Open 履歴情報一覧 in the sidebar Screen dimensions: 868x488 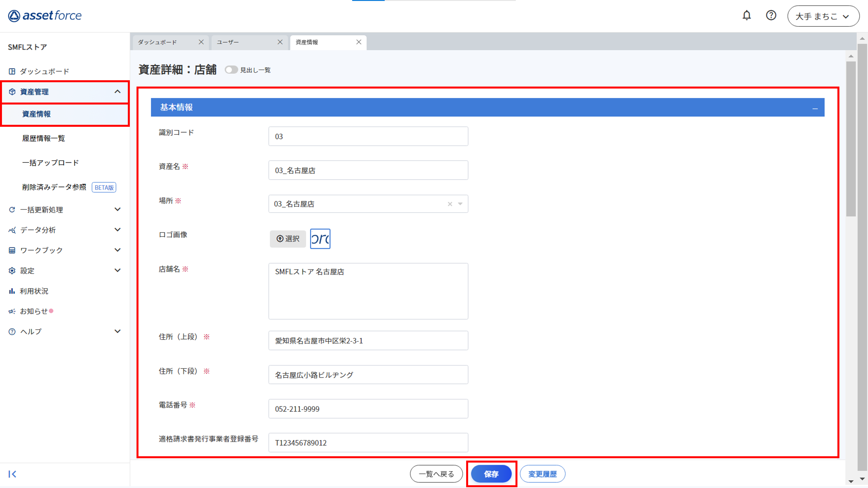point(43,138)
